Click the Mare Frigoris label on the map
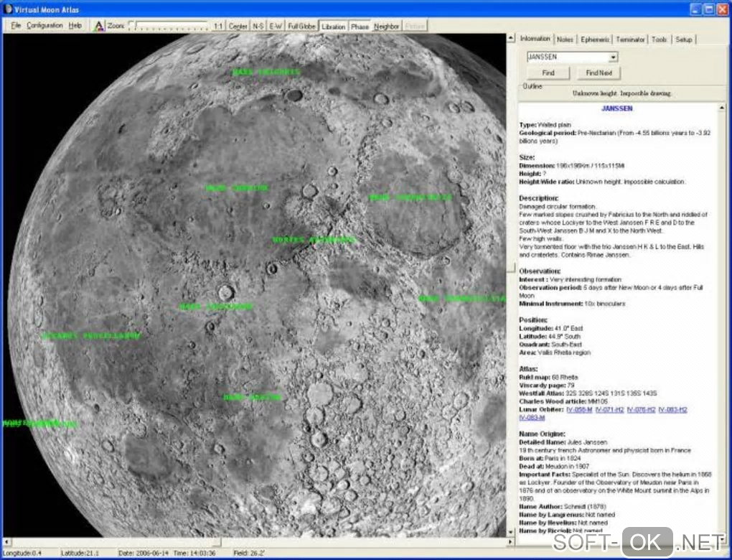Screen dimensions: 732x560 pos(266,72)
